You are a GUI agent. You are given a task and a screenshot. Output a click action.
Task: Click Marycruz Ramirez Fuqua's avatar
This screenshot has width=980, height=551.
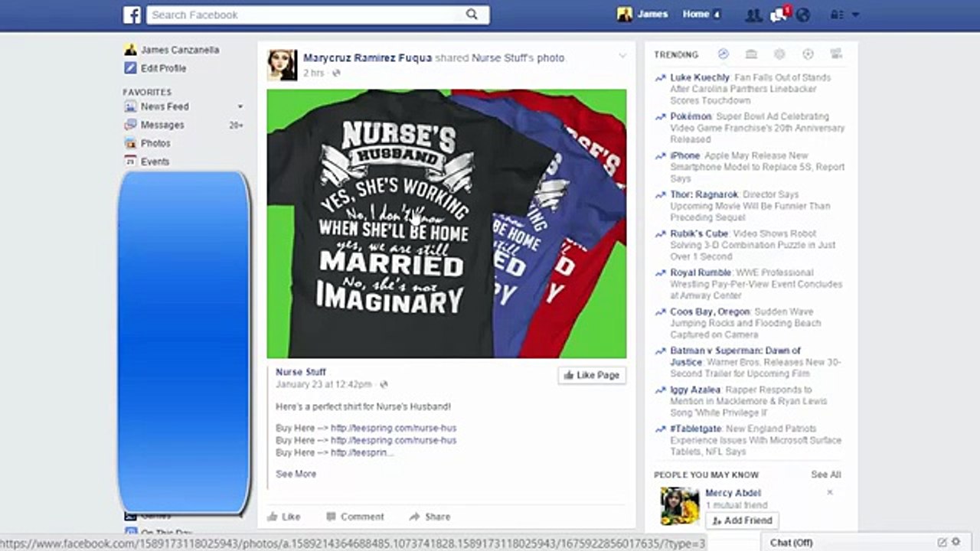(282, 65)
